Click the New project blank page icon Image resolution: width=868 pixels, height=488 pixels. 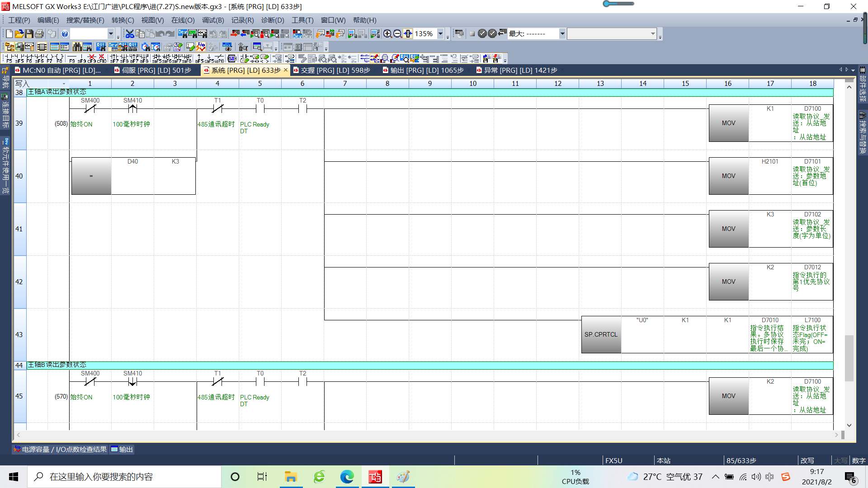click(9, 34)
